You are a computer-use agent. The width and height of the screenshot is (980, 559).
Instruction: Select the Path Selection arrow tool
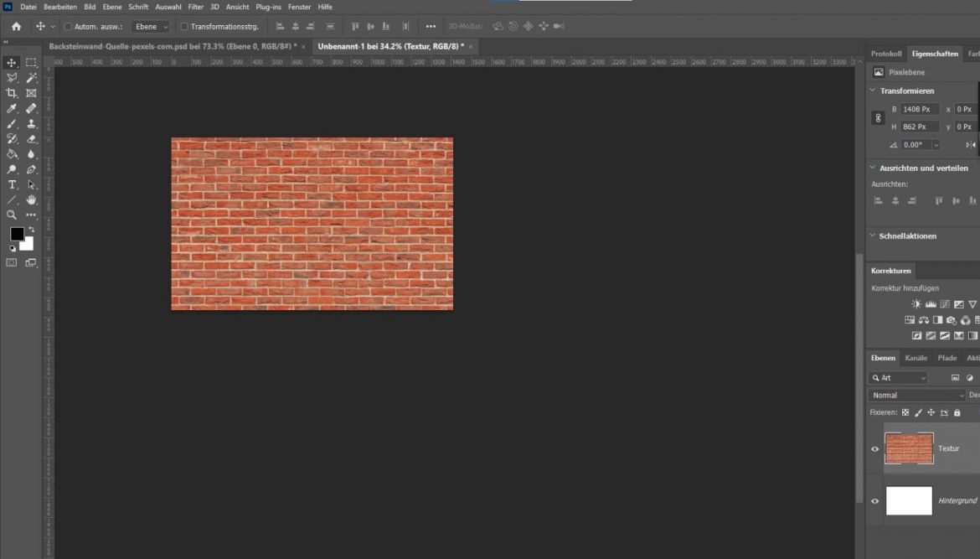(31, 184)
